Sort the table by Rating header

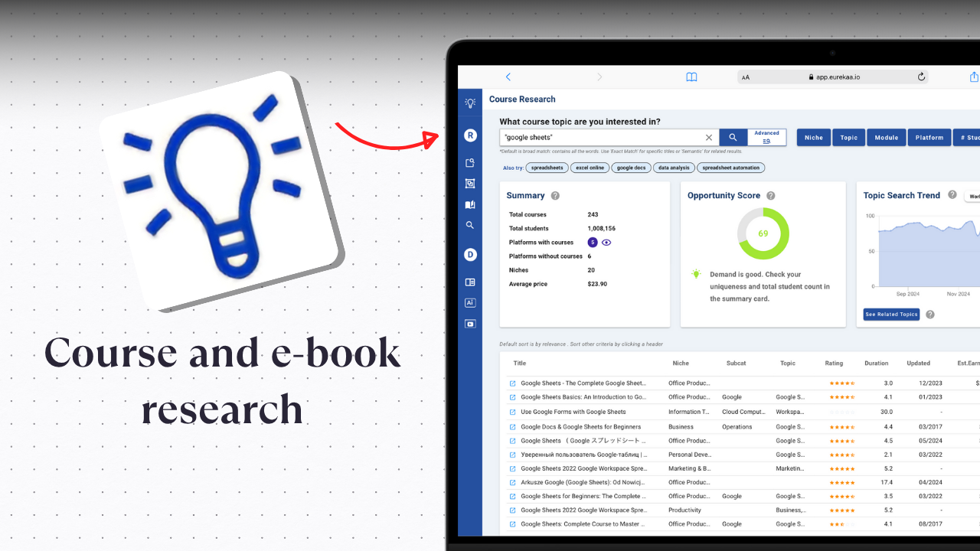click(834, 364)
